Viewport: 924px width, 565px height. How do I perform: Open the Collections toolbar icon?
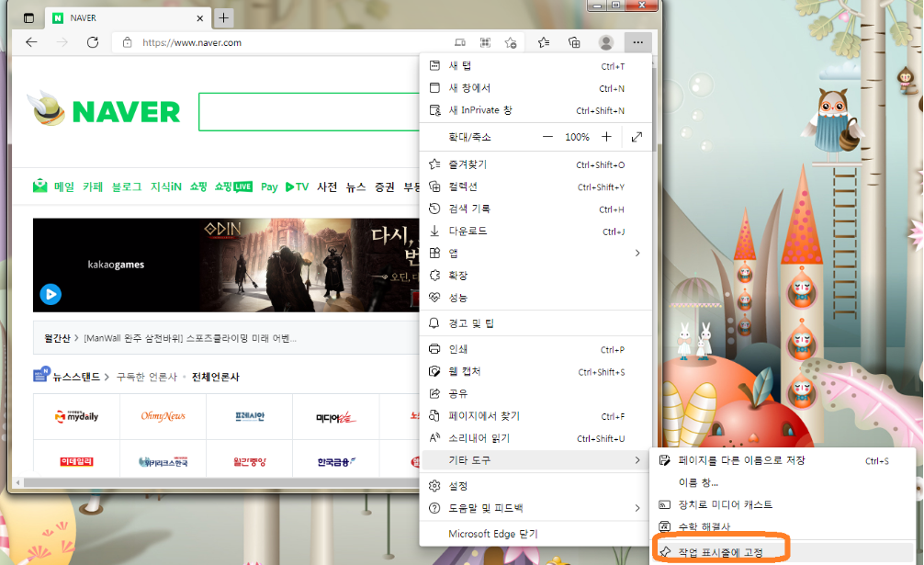tap(574, 42)
